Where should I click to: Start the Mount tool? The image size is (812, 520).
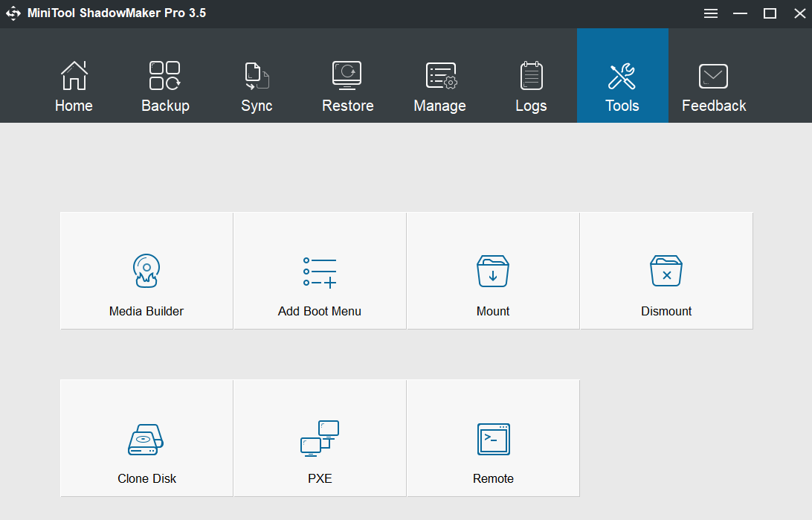click(493, 270)
